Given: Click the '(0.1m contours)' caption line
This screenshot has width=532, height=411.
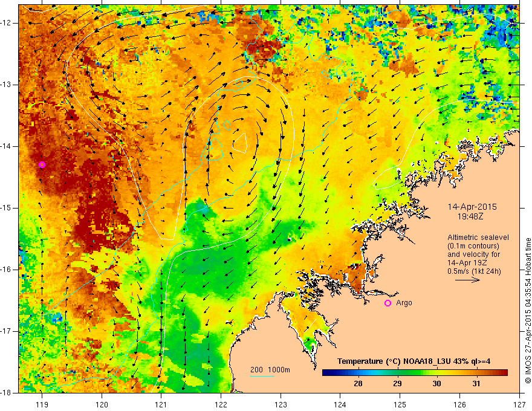Looking at the screenshot, I should pos(473,246).
